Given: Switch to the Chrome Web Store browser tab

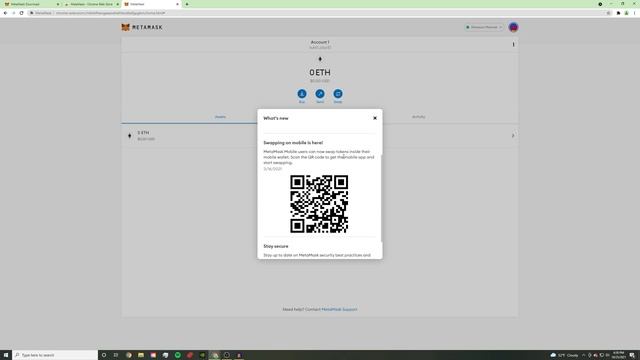Looking at the screenshot, I should (x=91, y=4).
